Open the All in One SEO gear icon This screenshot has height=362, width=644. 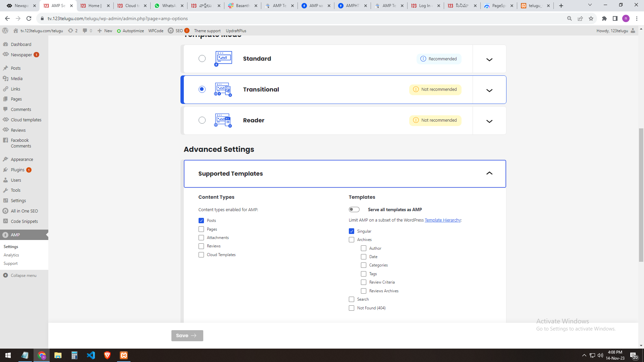(x=5, y=211)
